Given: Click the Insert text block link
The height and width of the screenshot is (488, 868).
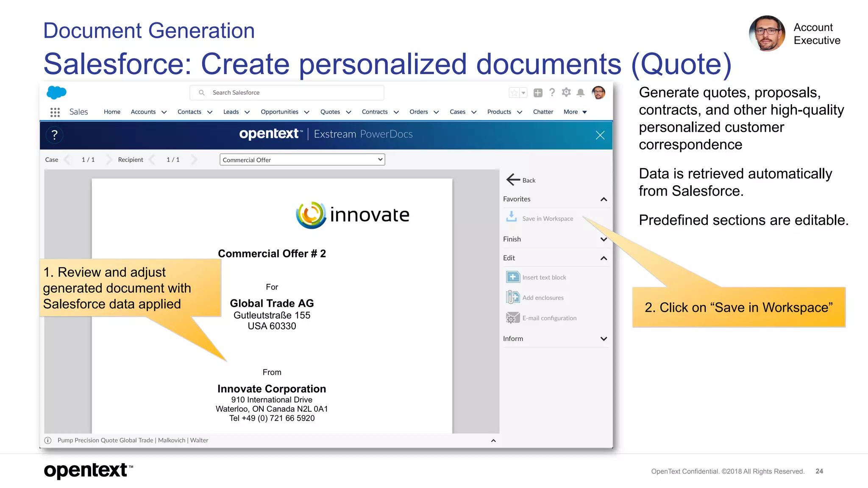Looking at the screenshot, I should coord(544,277).
